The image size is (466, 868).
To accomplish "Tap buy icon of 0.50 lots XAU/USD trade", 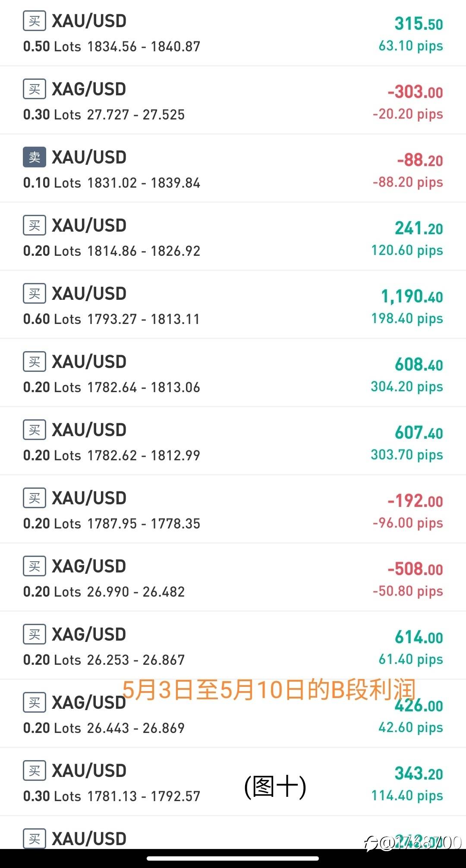I will [x=35, y=21].
